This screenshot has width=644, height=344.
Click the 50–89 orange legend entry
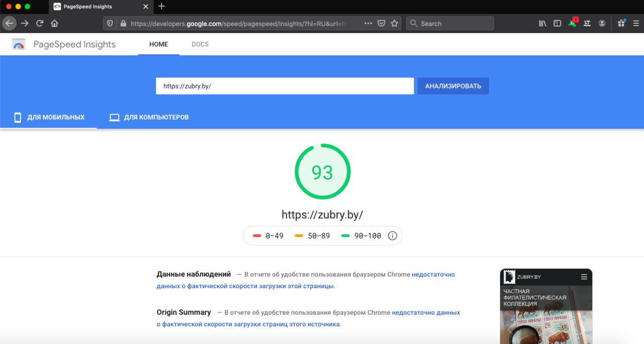tap(312, 235)
